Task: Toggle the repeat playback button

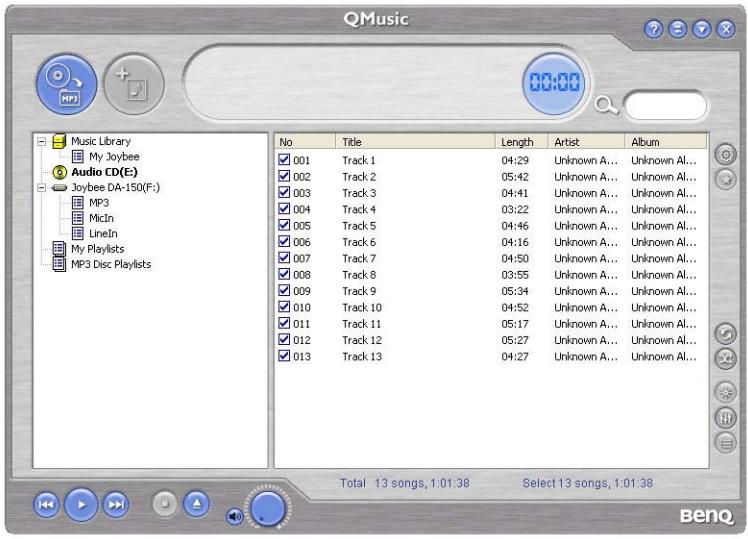Action: point(726,333)
